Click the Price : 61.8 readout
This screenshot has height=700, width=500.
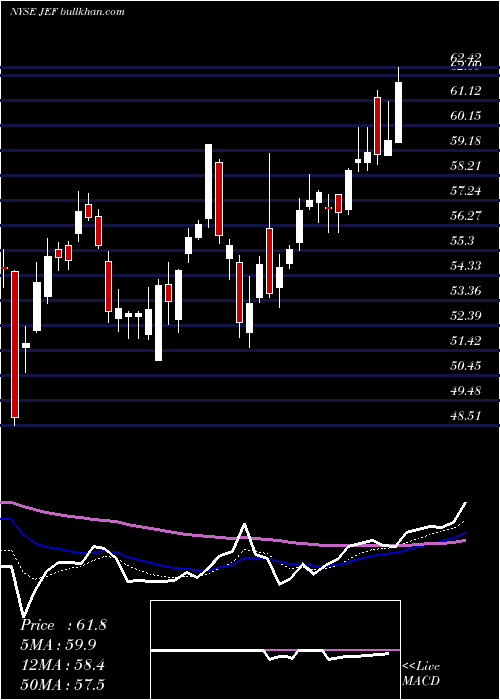[63, 625]
